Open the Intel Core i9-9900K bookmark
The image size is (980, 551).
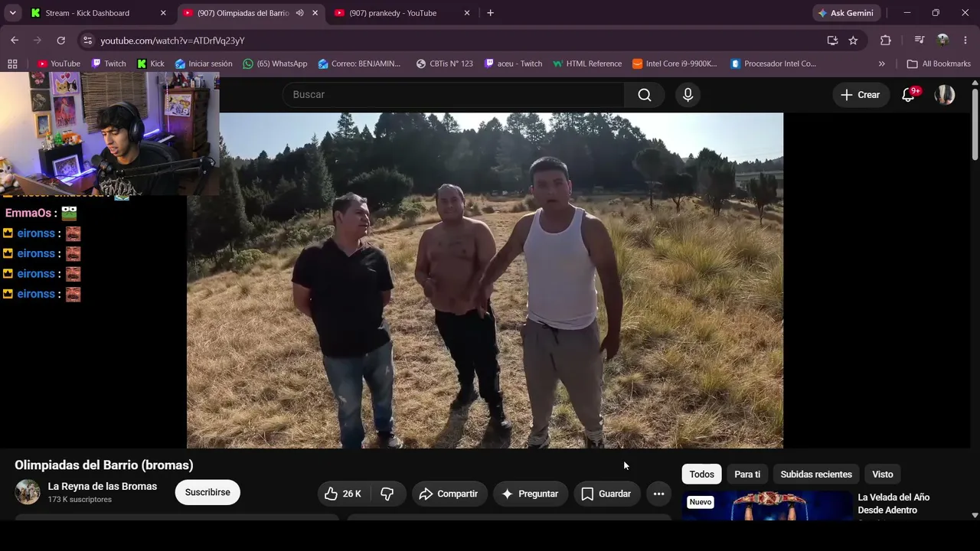pyautogui.click(x=675, y=64)
